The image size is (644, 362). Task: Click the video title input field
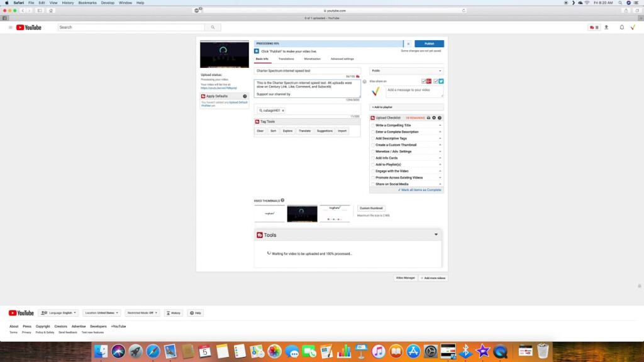pyautogui.click(x=307, y=70)
